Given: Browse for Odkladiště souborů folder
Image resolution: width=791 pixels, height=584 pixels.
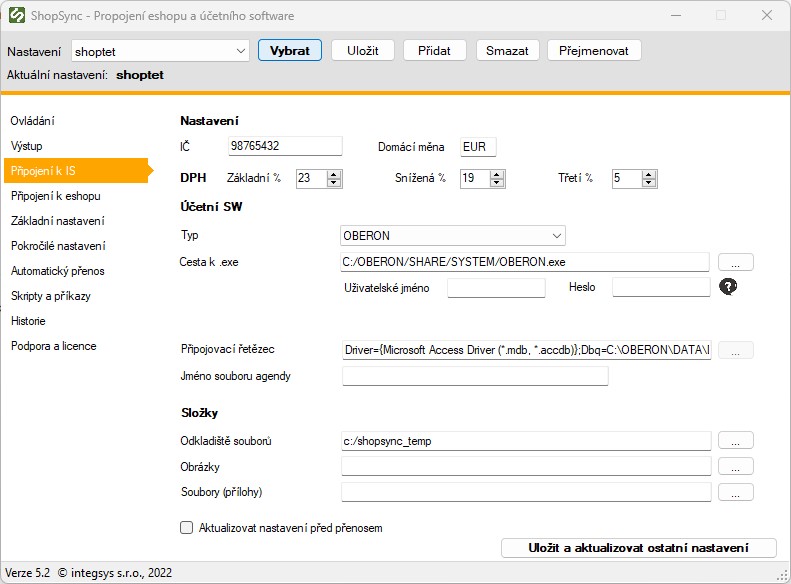Looking at the screenshot, I should tap(736, 440).
